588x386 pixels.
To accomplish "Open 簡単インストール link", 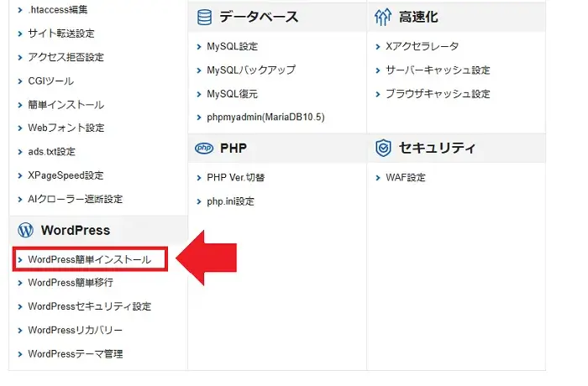I will point(66,105).
